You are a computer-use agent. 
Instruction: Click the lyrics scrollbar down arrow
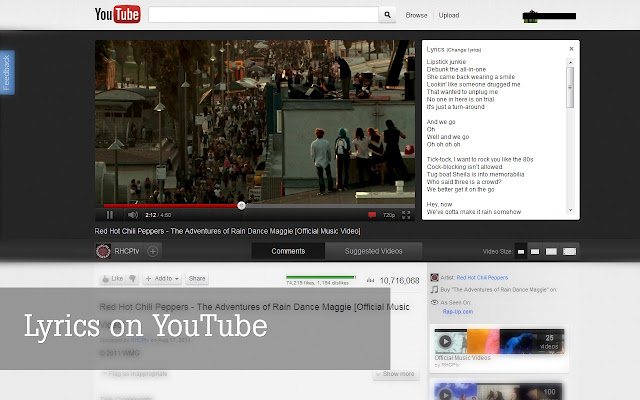point(570,210)
